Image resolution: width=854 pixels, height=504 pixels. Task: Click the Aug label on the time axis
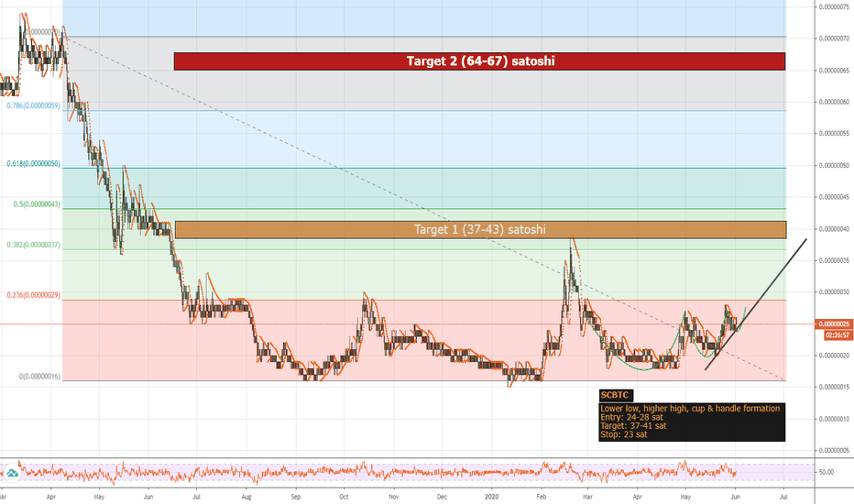tap(246, 497)
